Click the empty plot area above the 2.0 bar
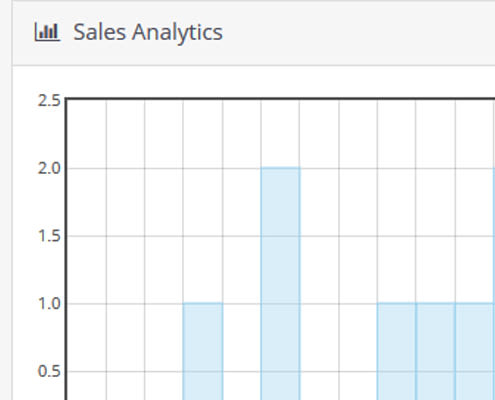495x400 pixels. point(280,133)
